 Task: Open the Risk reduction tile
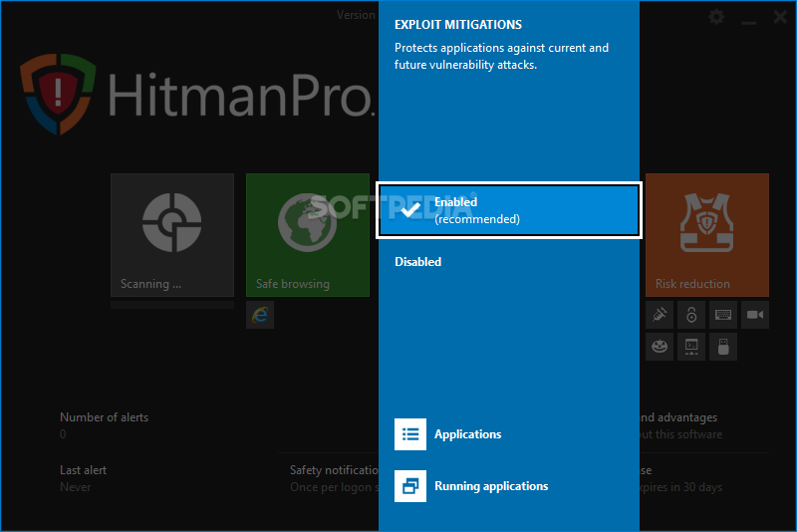[707, 235]
